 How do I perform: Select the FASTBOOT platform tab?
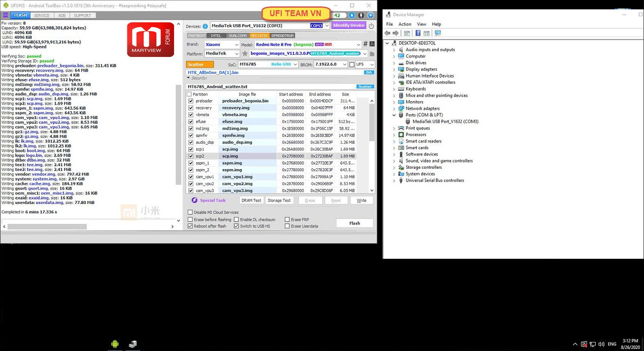(x=197, y=36)
